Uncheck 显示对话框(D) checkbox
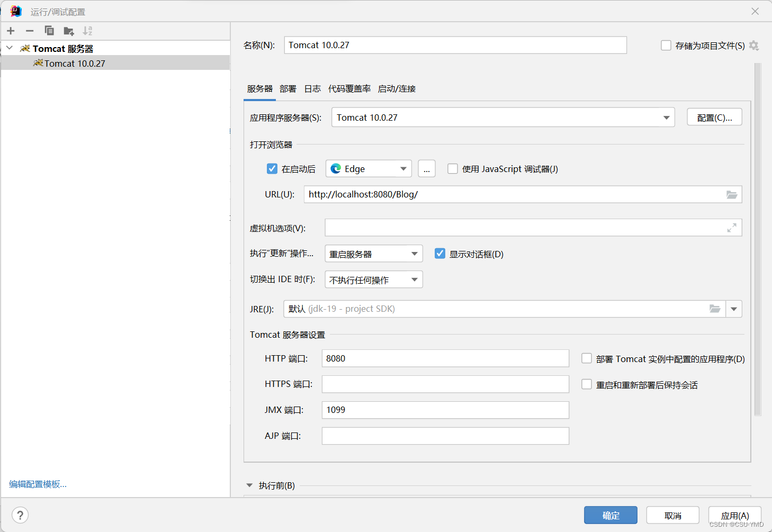Viewport: 772px width, 532px height. 440,254
